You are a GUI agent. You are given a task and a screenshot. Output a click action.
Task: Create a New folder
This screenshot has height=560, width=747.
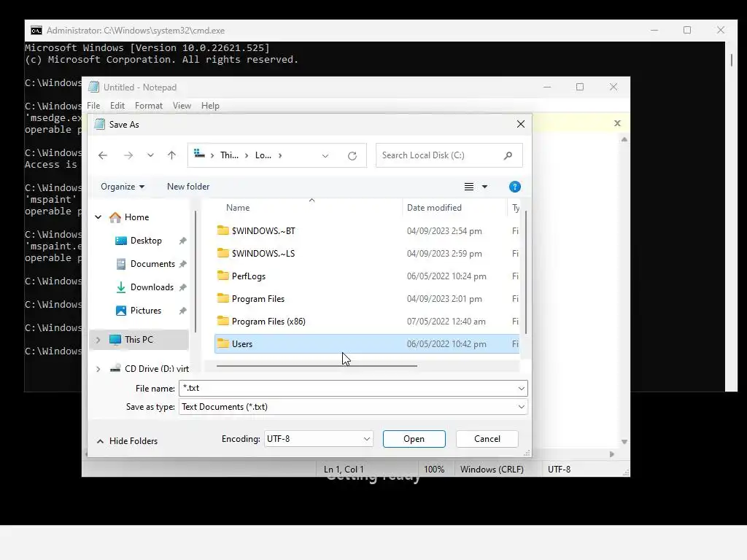(x=188, y=187)
